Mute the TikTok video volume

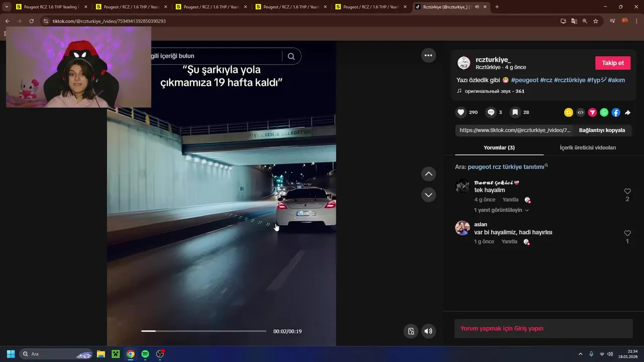(428, 331)
